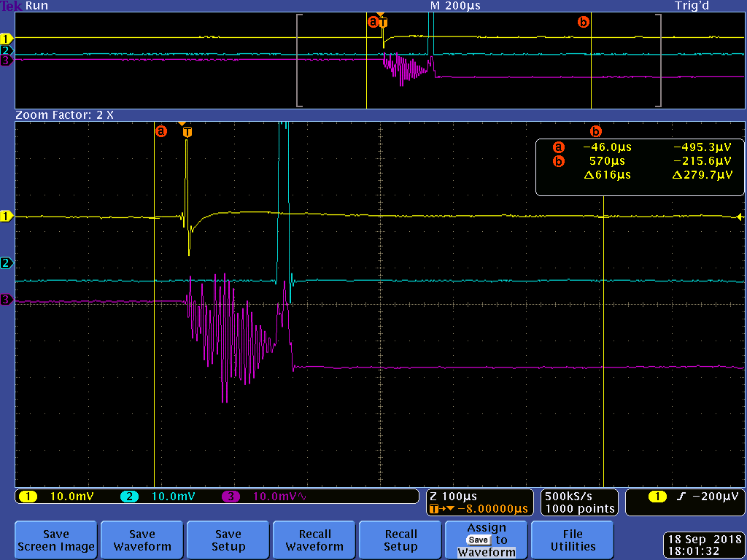This screenshot has width=747, height=560.
Task: Open the Recall Waveform menu button
Action: (x=314, y=540)
